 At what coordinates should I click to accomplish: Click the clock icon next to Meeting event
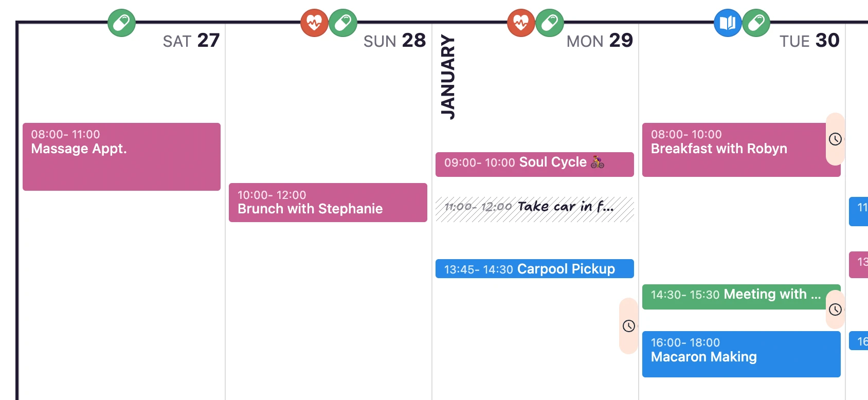[835, 310]
